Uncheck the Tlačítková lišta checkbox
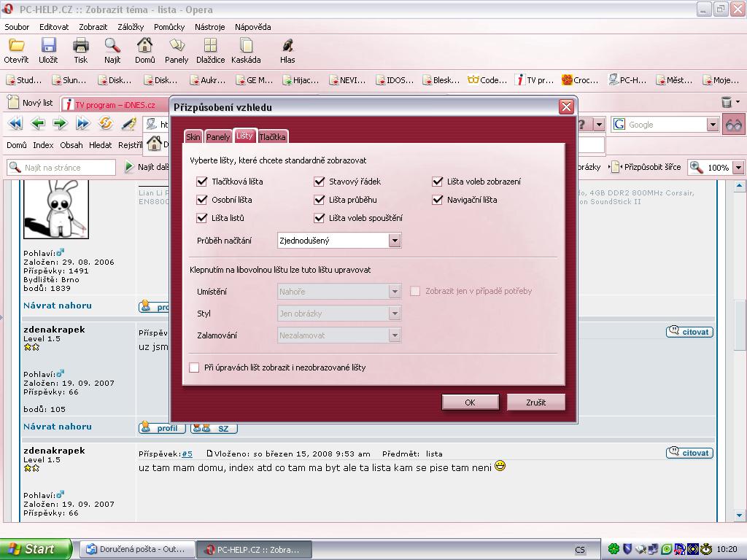The height and width of the screenshot is (560, 747). point(202,182)
